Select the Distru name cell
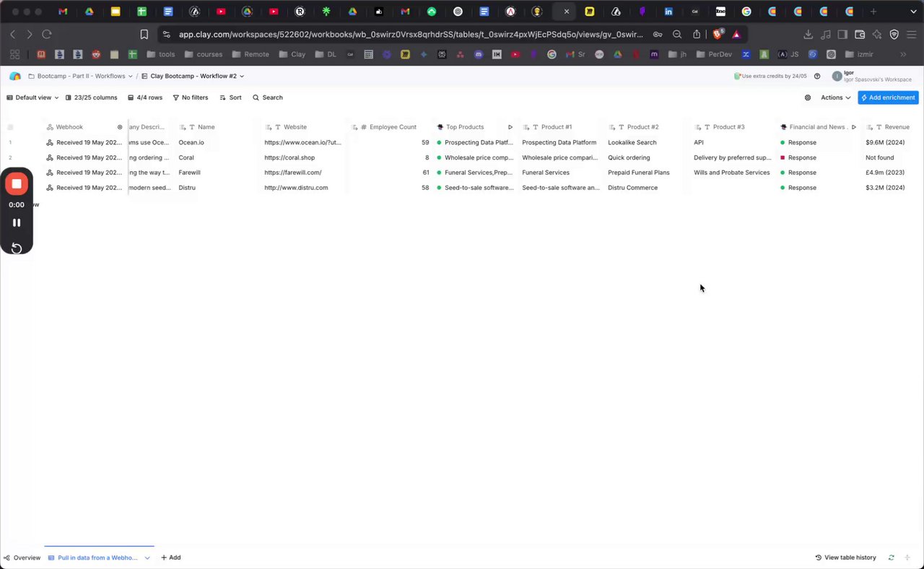 [218, 188]
